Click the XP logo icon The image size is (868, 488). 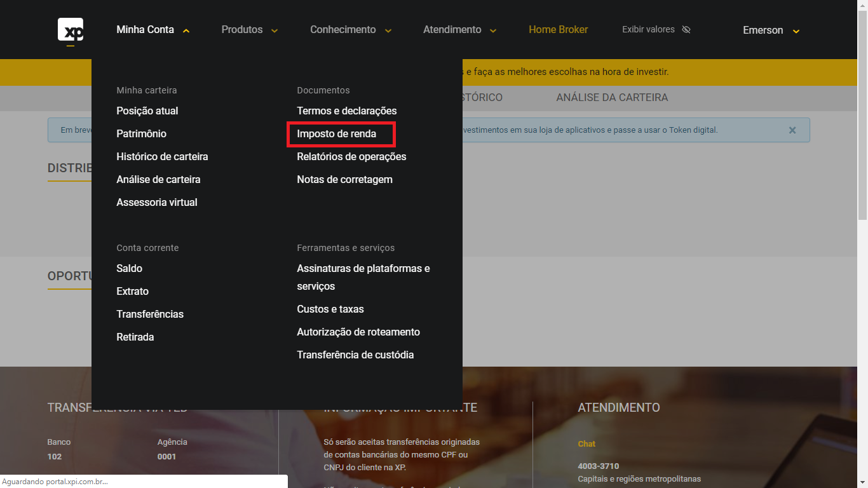coord(70,30)
